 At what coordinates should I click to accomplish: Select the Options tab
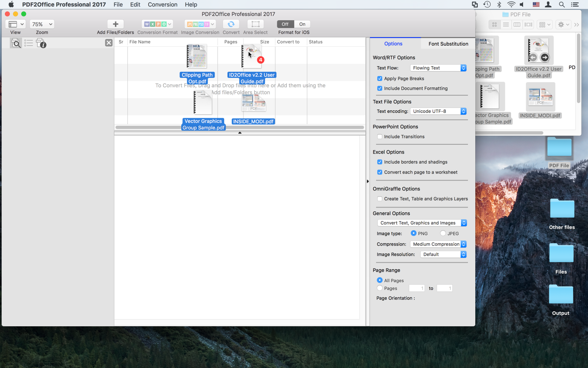pyautogui.click(x=393, y=44)
